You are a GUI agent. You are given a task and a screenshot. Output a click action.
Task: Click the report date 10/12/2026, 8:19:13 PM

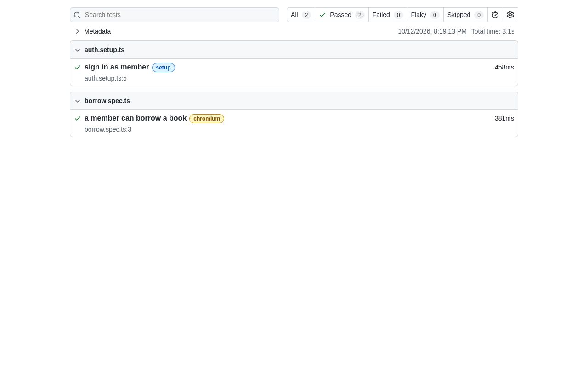coord(432,31)
